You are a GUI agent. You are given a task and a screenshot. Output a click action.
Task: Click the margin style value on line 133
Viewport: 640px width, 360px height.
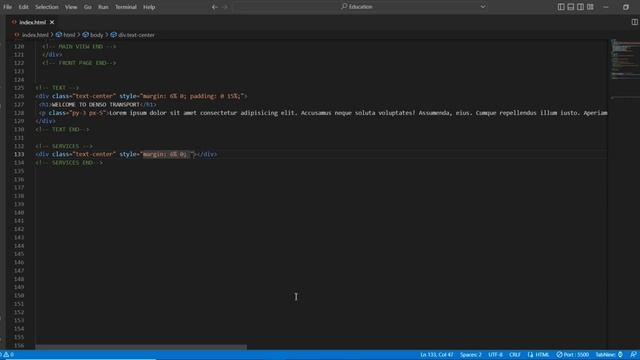[165, 154]
